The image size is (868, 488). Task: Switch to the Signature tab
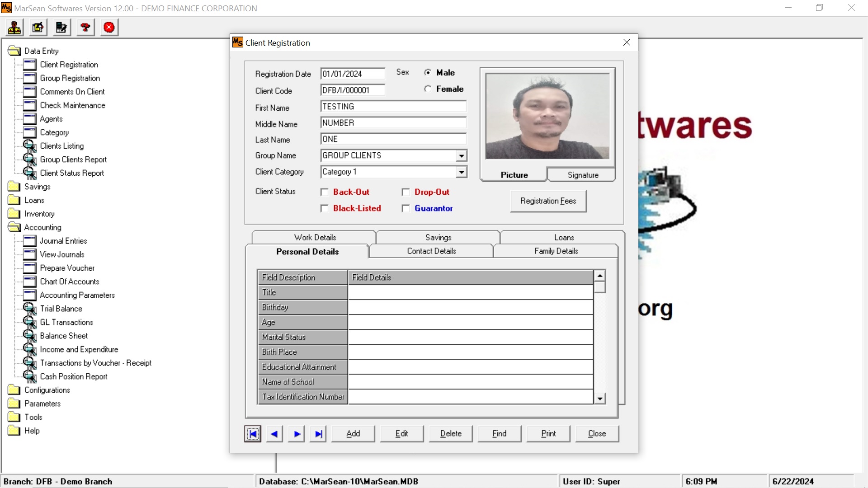tap(583, 175)
